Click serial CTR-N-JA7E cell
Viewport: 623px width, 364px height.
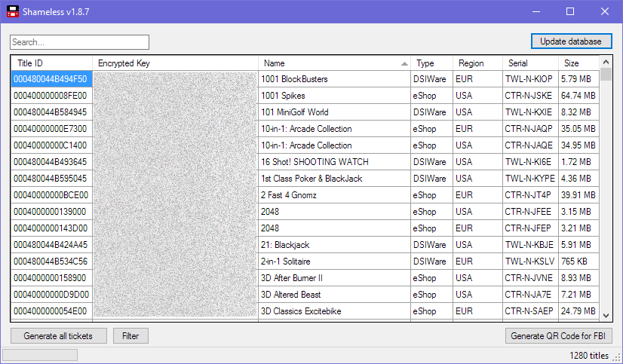[530, 295]
